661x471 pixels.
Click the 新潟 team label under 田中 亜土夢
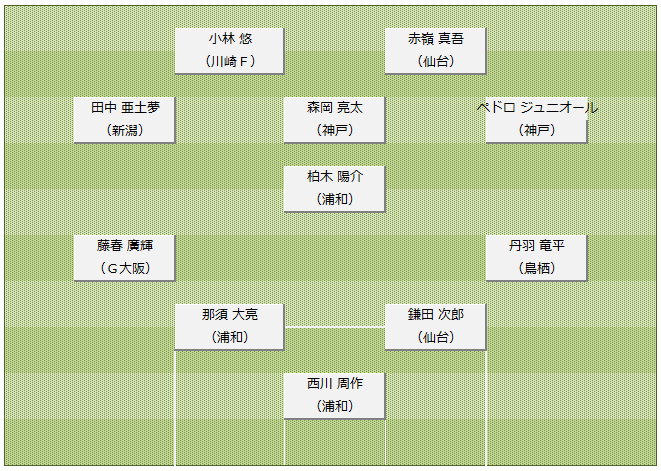tap(125, 130)
